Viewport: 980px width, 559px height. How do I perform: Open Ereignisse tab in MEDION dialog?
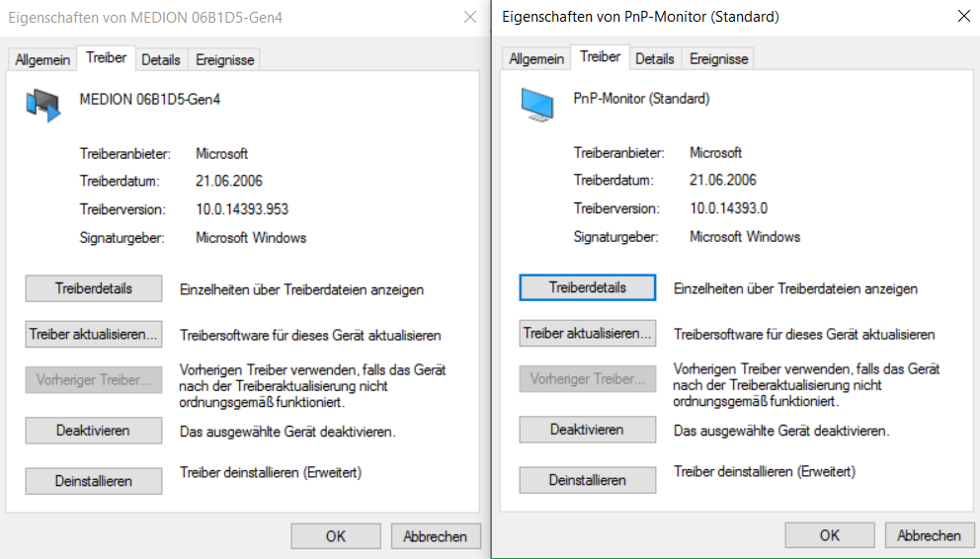(224, 60)
